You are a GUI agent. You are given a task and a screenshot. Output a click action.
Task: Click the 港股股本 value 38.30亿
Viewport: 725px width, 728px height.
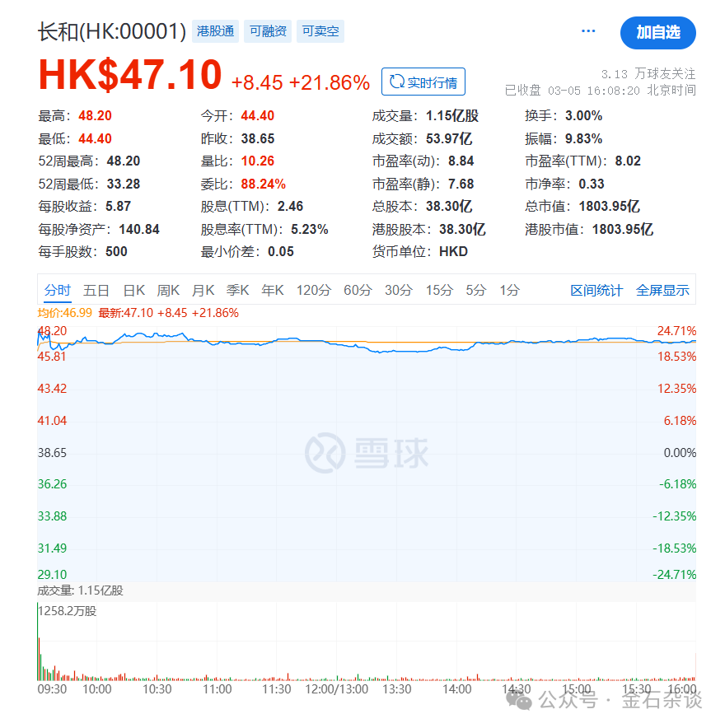coord(462,229)
